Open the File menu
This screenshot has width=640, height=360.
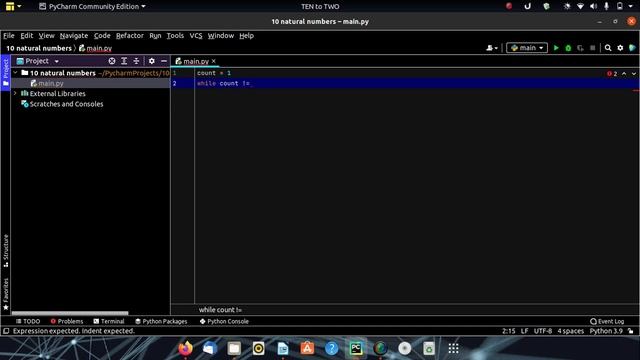(x=9, y=36)
